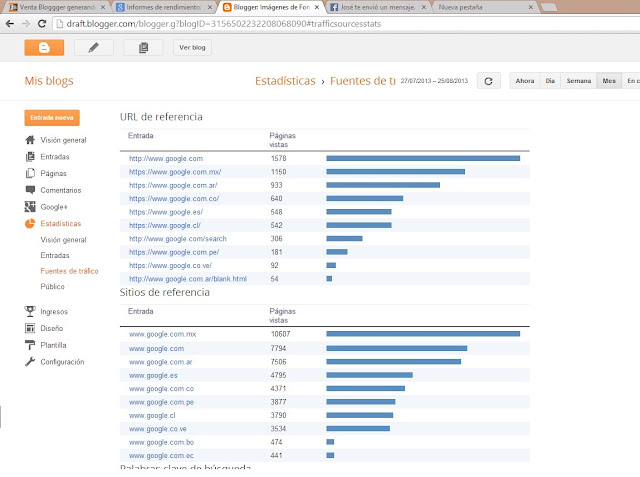640x477 pixels.
Task: Click the Ver blog button
Action: (192, 48)
